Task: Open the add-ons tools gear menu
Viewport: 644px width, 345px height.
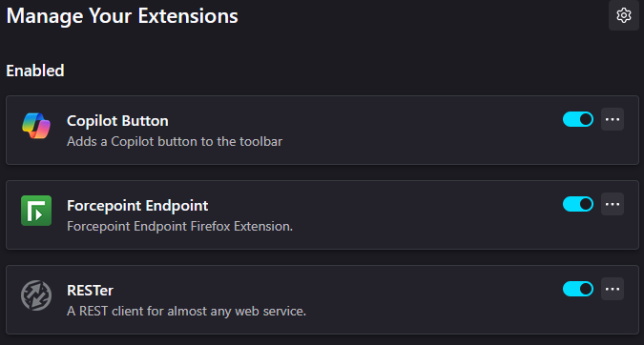Action: (x=623, y=15)
